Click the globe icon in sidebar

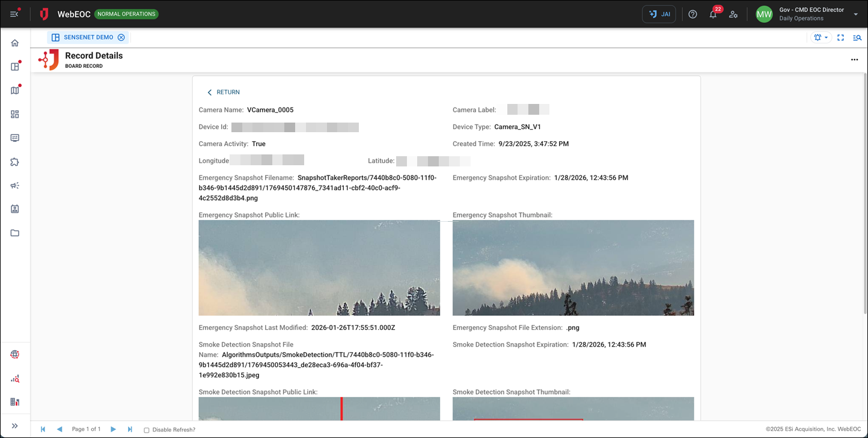(x=15, y=354)
